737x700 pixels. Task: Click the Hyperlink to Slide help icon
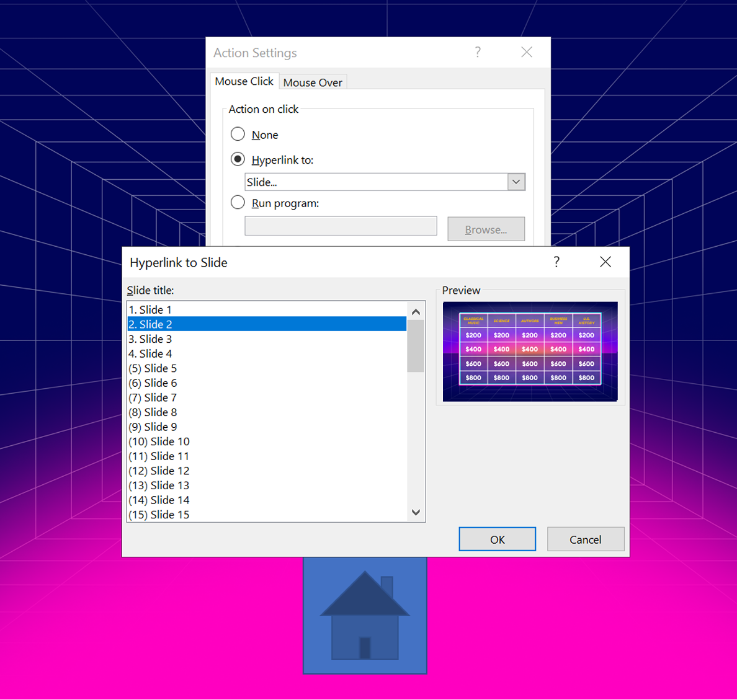tap(556, 262)
